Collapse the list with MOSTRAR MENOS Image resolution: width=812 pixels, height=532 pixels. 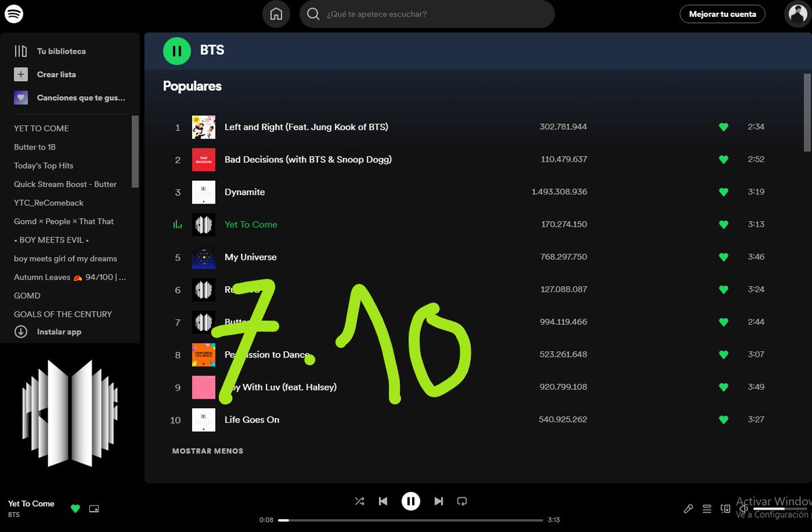coord(208,451)
